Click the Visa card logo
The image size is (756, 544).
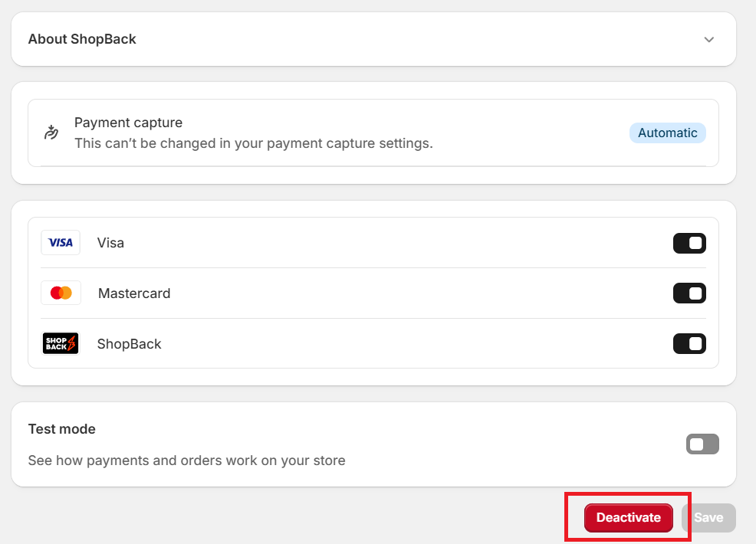61,242
